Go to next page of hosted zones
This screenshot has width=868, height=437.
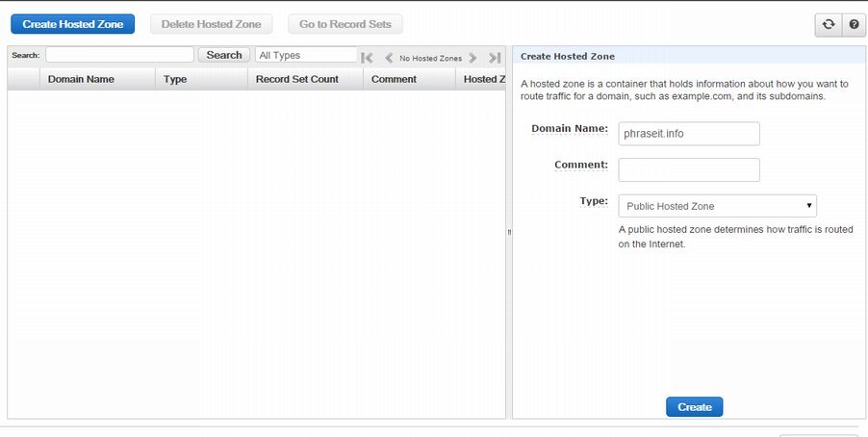click(x=472, y=58)
